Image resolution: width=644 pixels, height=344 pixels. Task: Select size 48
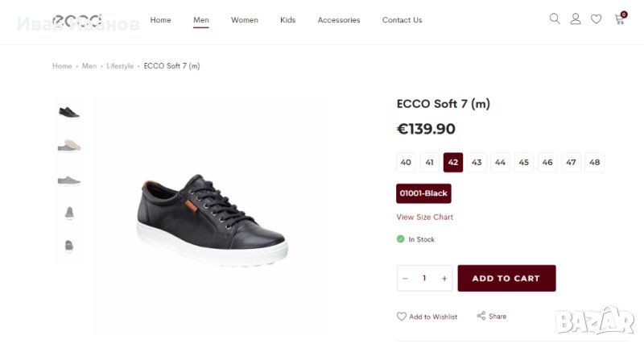[x=595, y=163]
